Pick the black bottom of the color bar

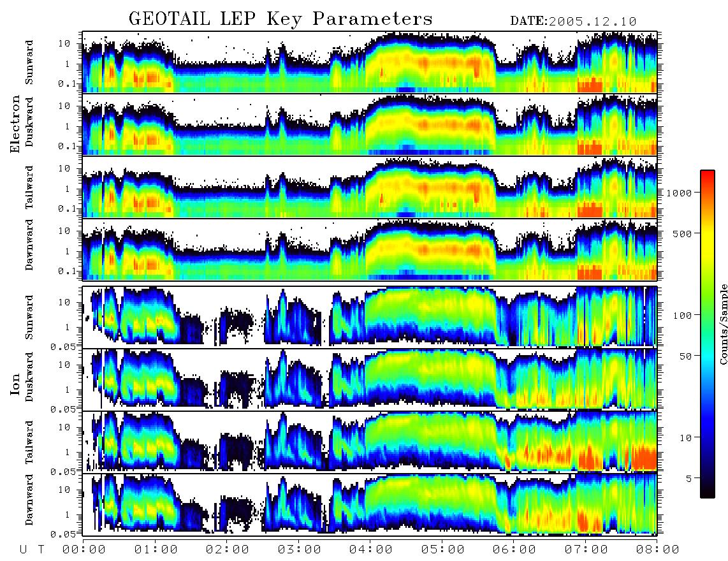pyautogui.click(x=707, y=492)
